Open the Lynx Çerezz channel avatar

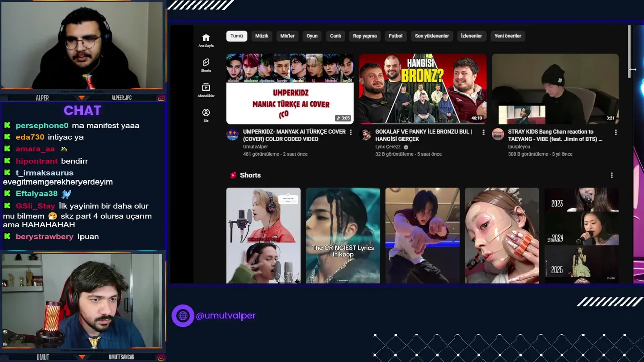365,134
